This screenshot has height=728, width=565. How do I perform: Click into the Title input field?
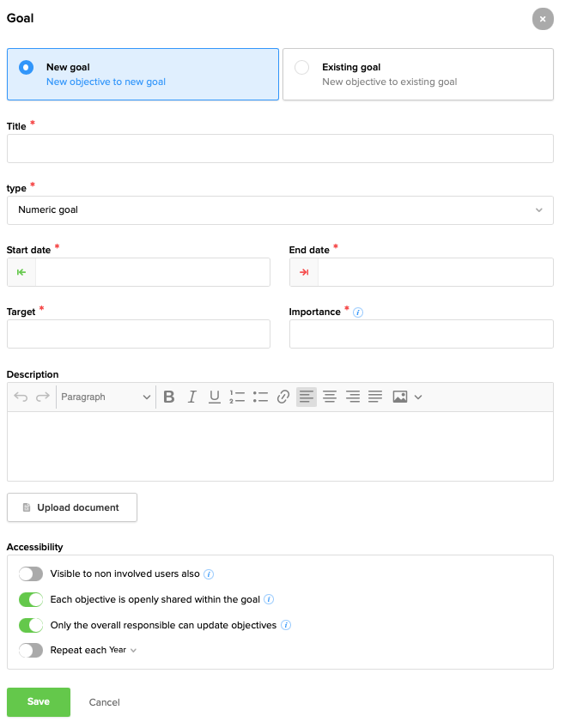pos(280,149)
